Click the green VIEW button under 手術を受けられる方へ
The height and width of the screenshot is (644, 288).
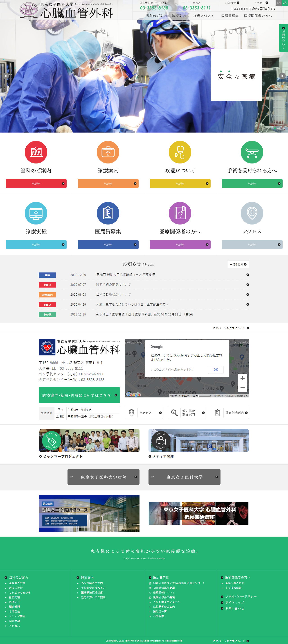click(x=252, y=184)
